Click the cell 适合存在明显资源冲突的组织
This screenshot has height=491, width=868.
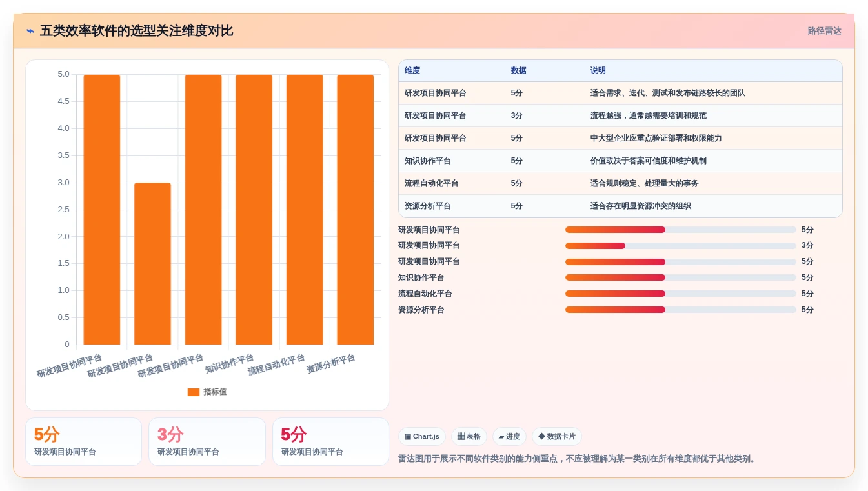640,206
